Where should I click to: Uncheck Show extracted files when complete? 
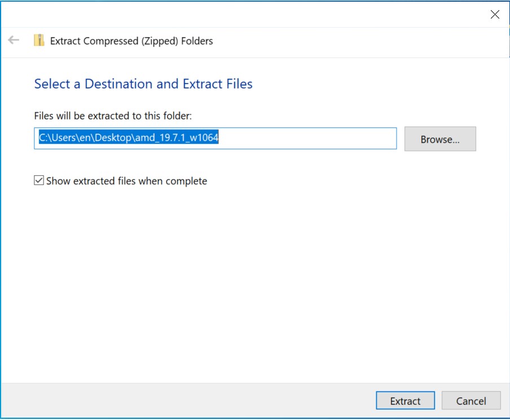[x=39, y=180]
